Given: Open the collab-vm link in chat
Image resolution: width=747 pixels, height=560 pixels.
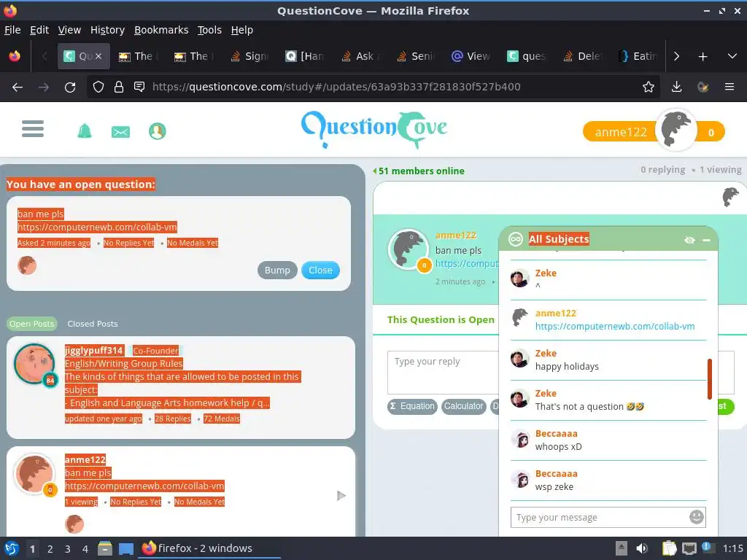Looking at the screenshot, I should pos(614,326).
